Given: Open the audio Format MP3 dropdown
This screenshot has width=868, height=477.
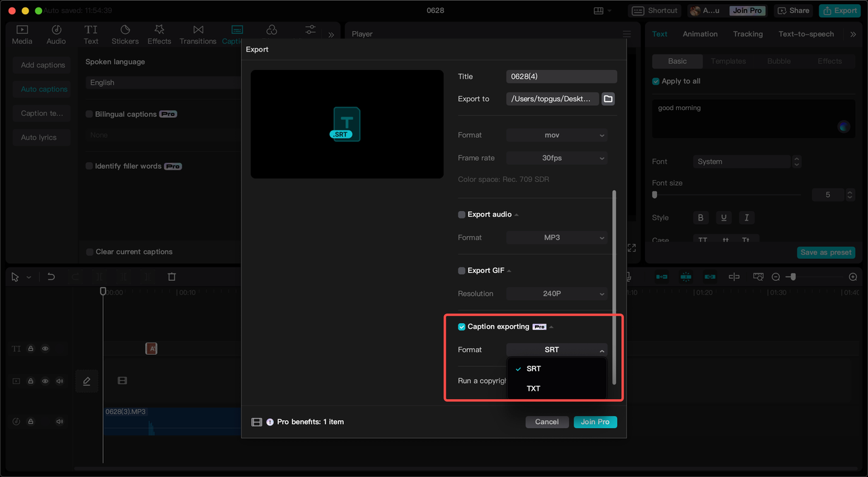Looking at the screenshot, I should pos(556,237).
